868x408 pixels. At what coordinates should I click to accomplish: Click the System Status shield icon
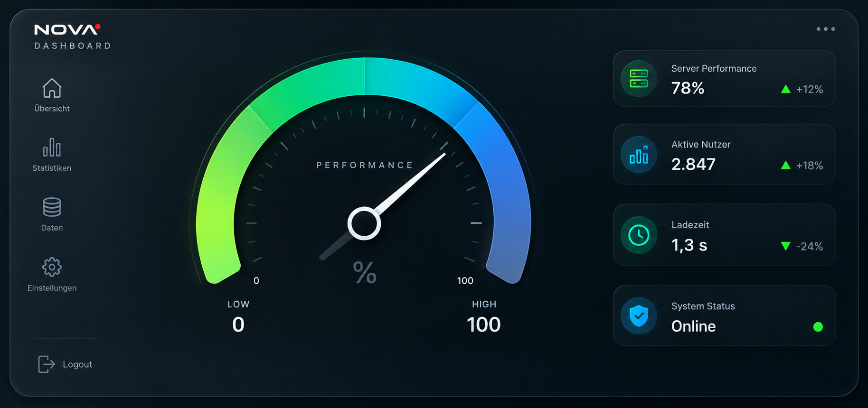click(x=639, y=316)
